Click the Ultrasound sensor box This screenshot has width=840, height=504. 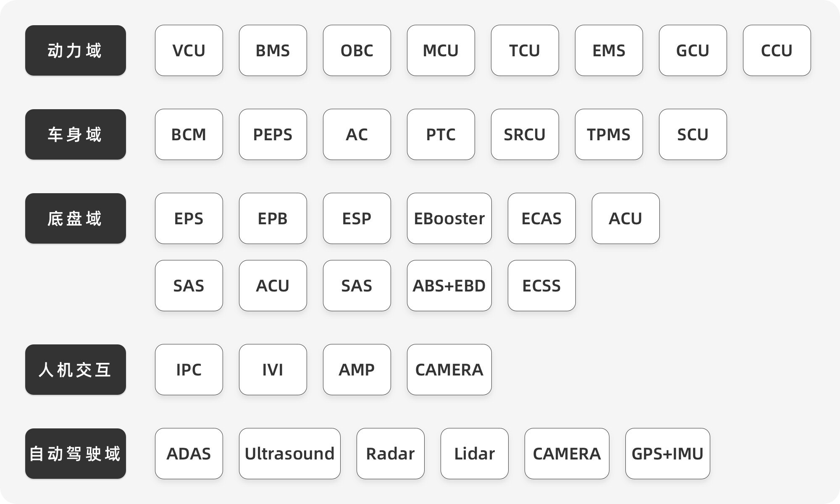pos(290,454)
